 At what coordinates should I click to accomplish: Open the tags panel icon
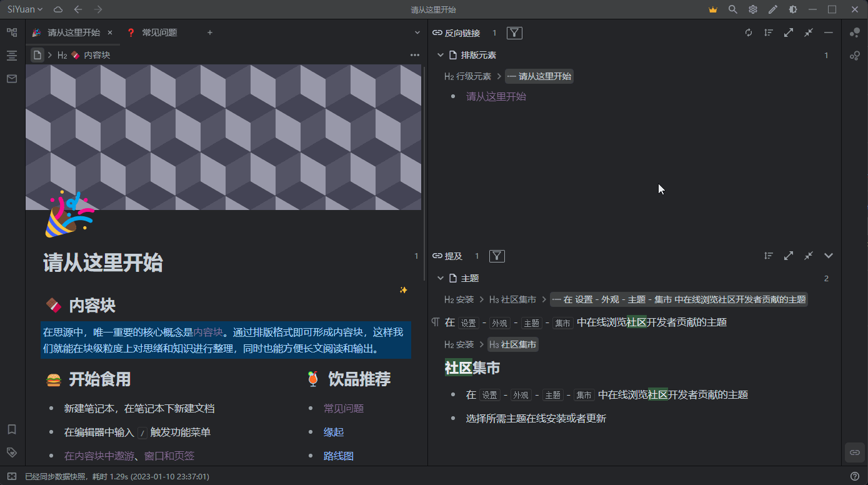[12, 452]
